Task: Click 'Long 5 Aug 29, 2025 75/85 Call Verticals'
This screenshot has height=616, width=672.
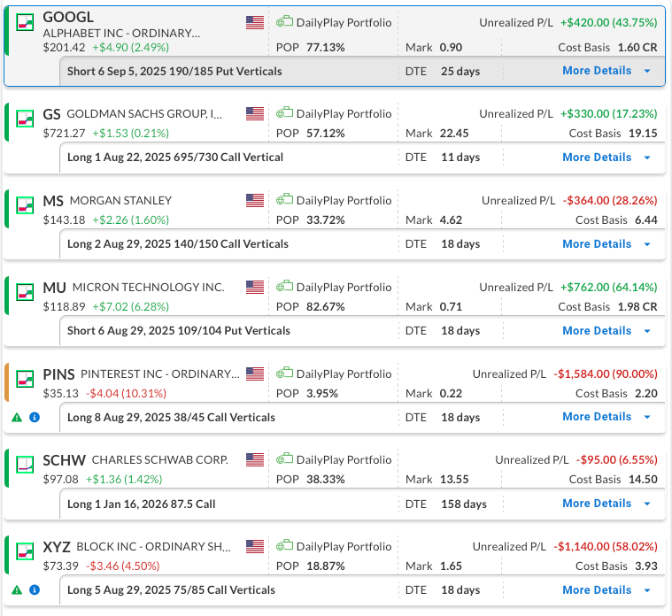Action: [x=171, y=589]
